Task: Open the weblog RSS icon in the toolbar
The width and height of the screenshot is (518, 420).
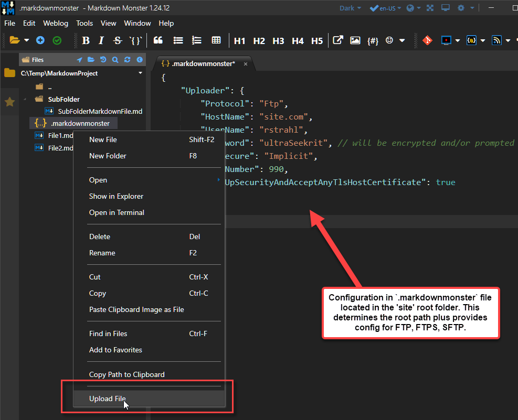Action: coord(496,40)
